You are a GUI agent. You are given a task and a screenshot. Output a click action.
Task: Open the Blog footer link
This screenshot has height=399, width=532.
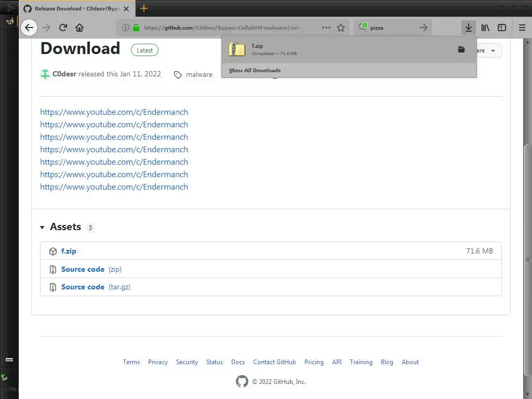point(387,362)
